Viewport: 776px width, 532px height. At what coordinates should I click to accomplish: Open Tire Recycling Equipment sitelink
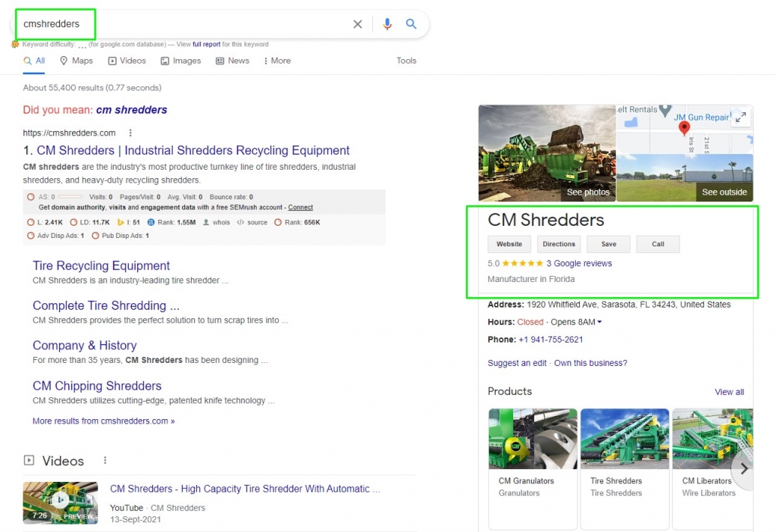(101, 266)
